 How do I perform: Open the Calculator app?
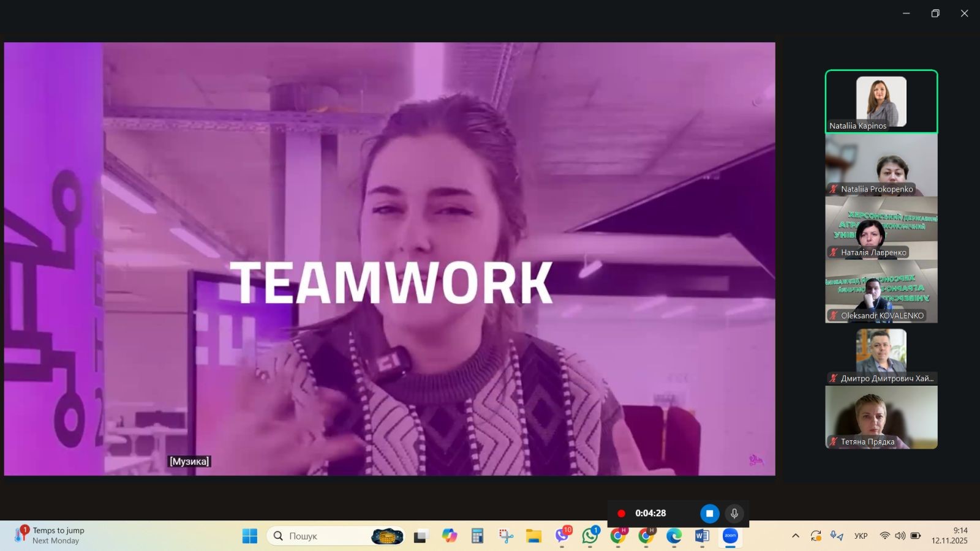tap(478, 536)
